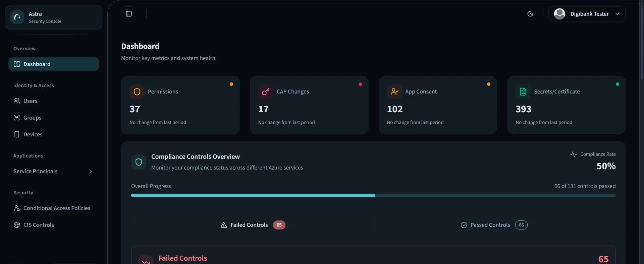This screenshot has height=264, width=644.
Task: Open the Digibank Tester account dropdown
Action: click(587, 14)
